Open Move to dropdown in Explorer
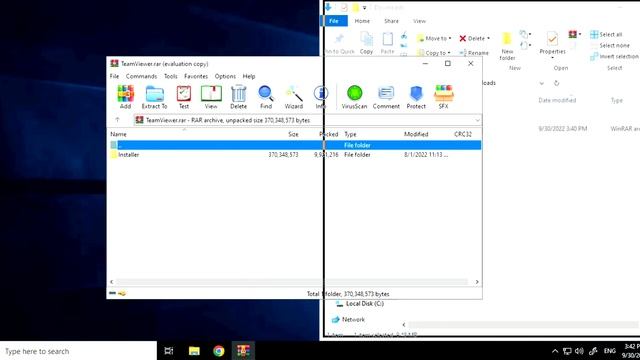Screen dimensions: 640x360 (x=434, y=38)
